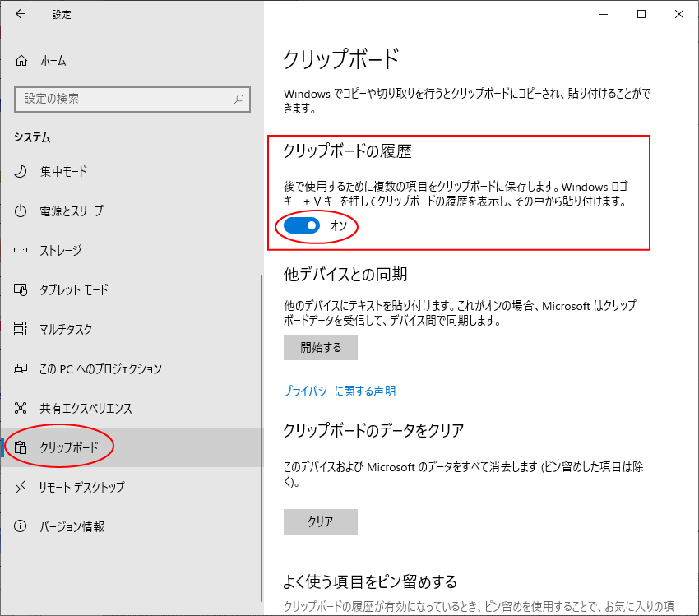The image size is (699, 616).
Task: Click the remote desktop icon (リモート デスクトップ)
Action: pos(21,487)
